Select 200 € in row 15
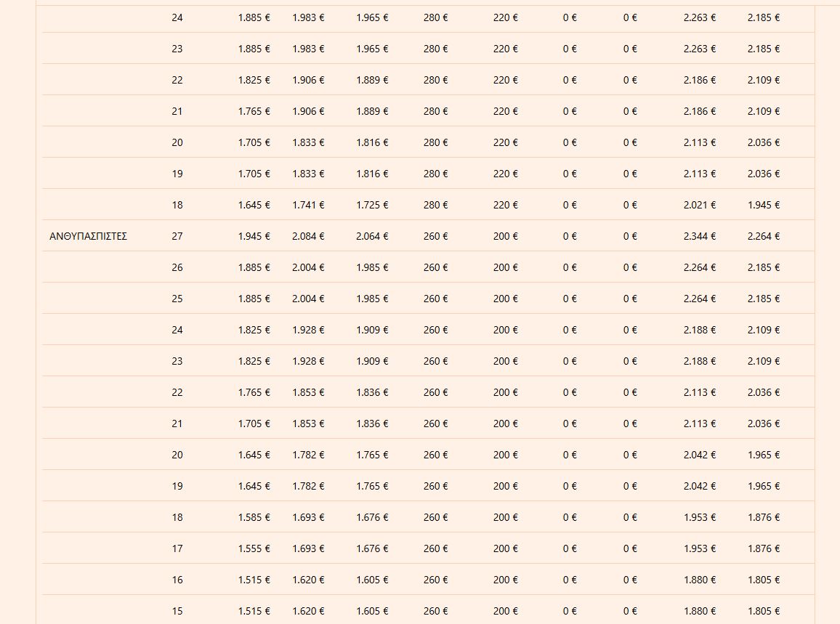Image resolution: width=840 pixels, height=624 pixels. click(x=505, y=611)
